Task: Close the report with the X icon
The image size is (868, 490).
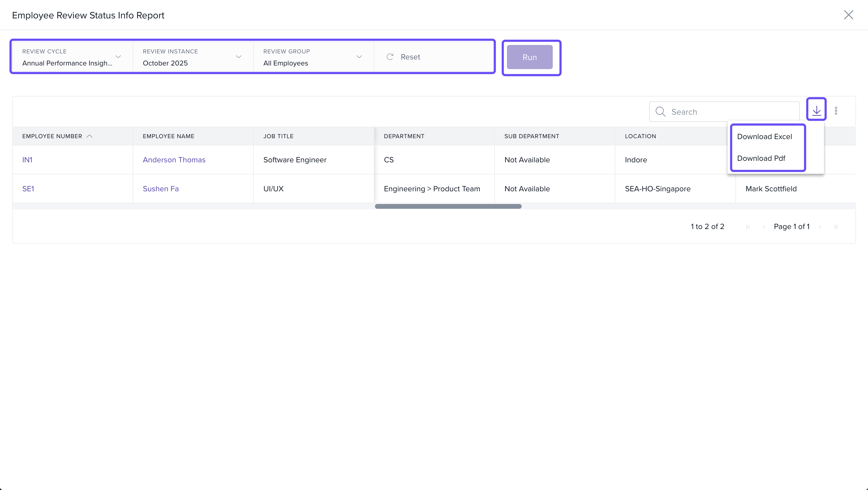Action: [x=848, y=15]
